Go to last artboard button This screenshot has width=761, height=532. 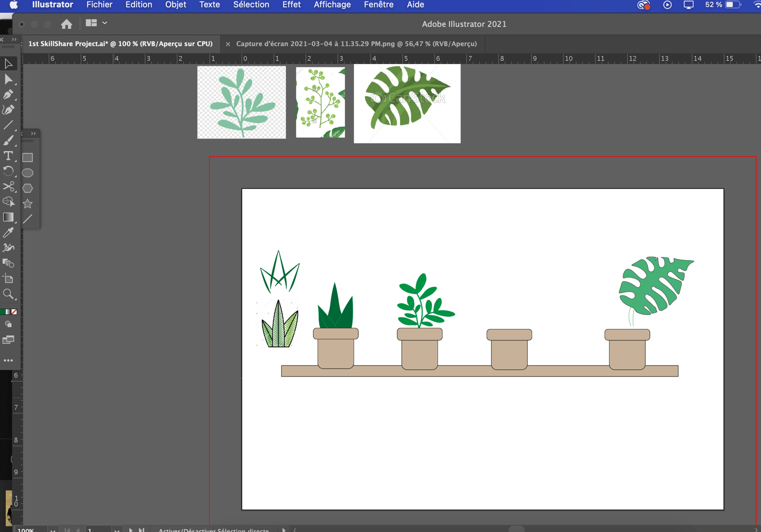click(x=142, y=530)
